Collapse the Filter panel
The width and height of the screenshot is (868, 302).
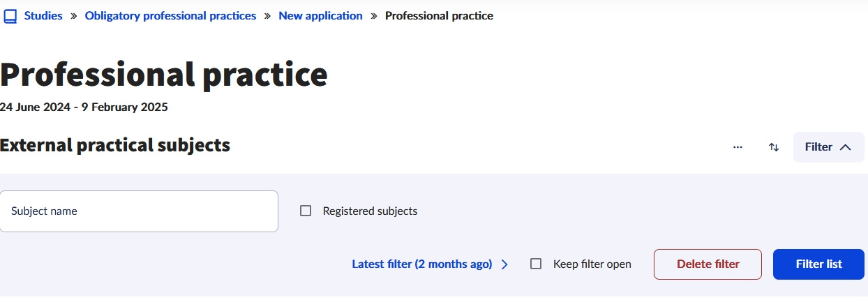pyautogui.click(x=828, y=147)
